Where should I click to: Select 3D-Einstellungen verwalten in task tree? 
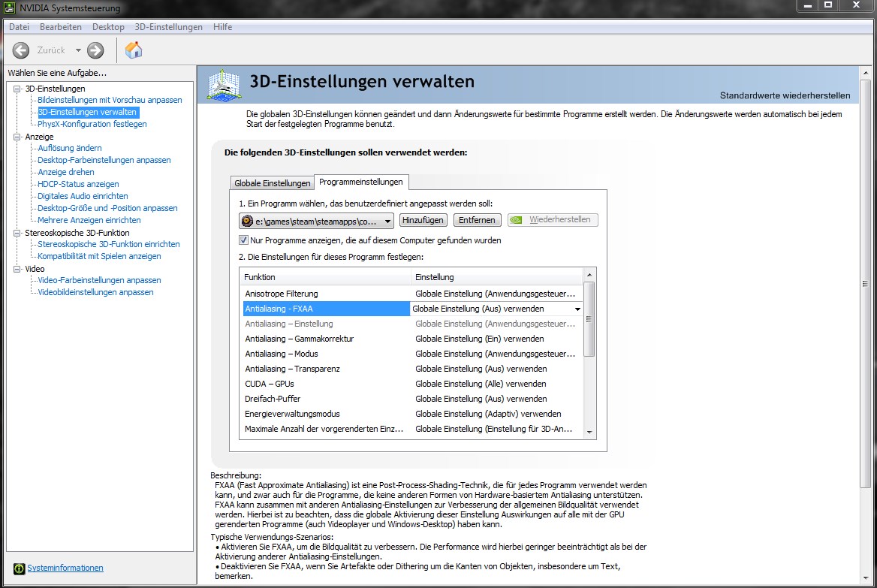pyautogui.click(x=87, y=112)
